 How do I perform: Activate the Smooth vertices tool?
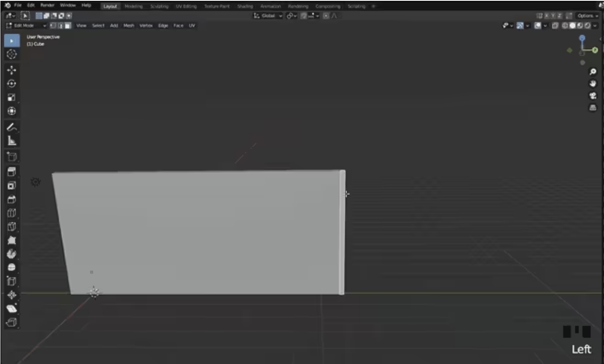12,267
